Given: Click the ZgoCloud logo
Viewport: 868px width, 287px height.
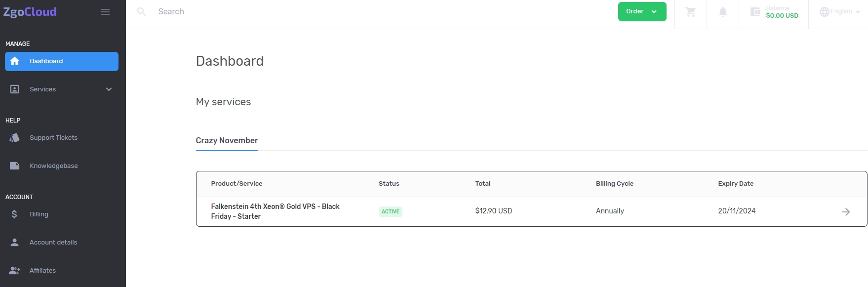Looking at the screenshot, I should pyautogui.click(x=30, y=12).
